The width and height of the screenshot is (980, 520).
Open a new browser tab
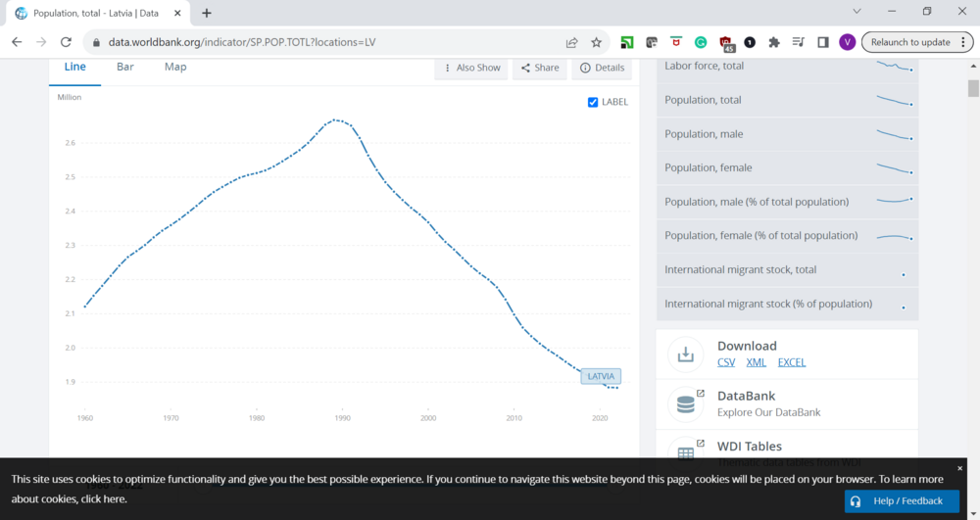pos(207,13)
